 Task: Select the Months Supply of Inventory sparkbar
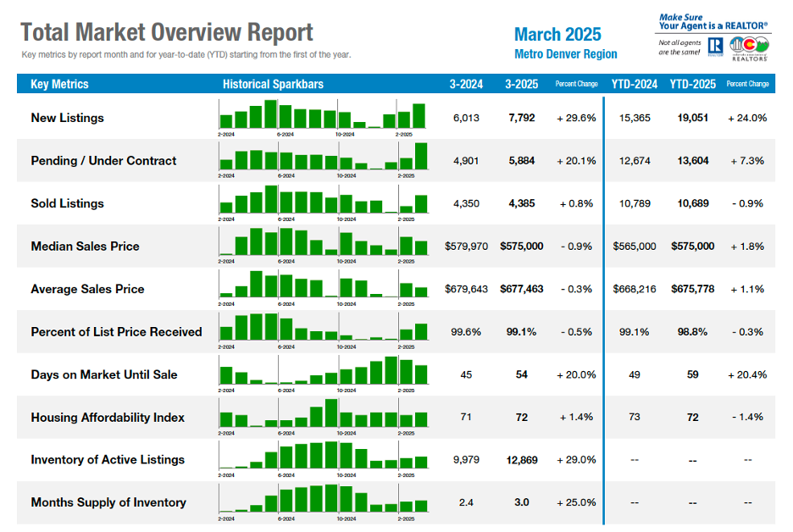[323, 499]
